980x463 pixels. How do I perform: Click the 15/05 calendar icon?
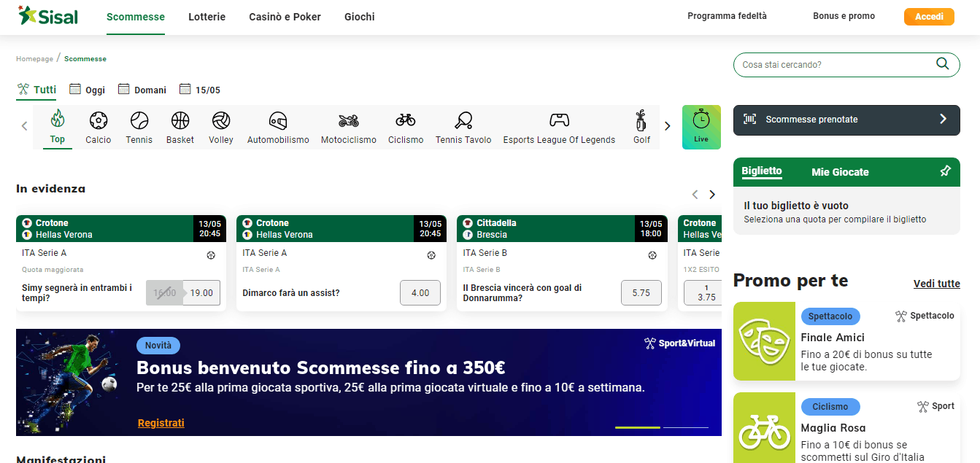pos(185,89)
